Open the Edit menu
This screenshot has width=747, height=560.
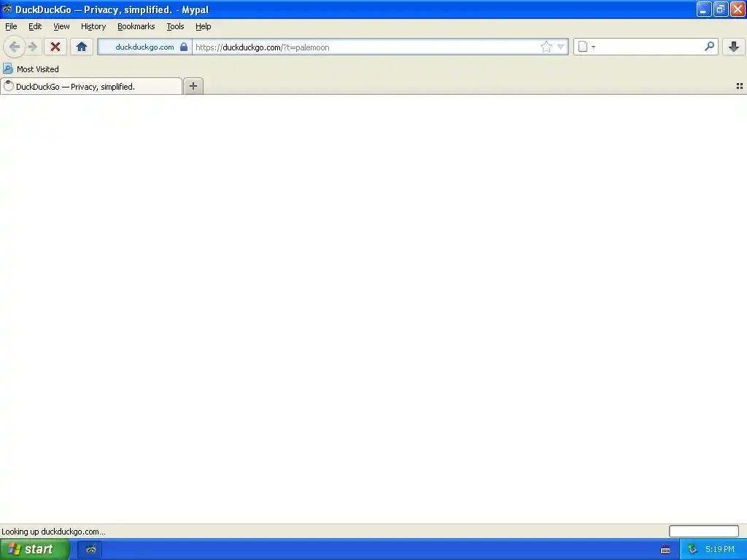(35, 26)
